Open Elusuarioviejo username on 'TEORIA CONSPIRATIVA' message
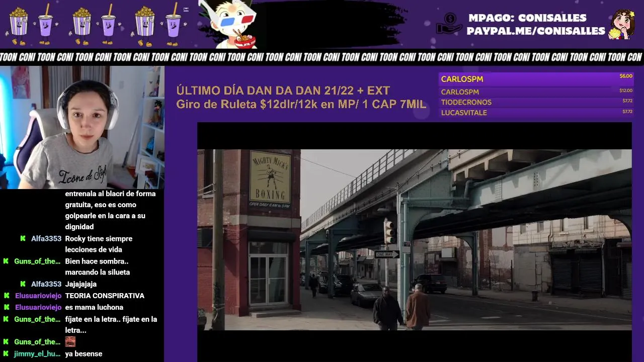Screen dimensions: 644x362 (x=38, y=296)
